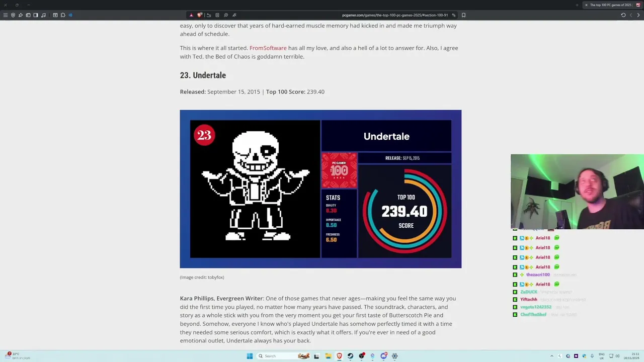Click the streamer webcam overlay

[577, 192]
